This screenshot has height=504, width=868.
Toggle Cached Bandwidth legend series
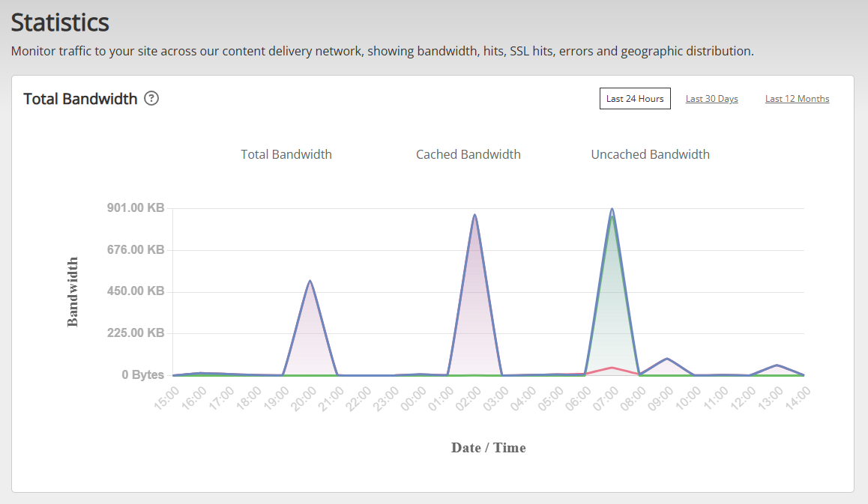[x=468, y=154]
